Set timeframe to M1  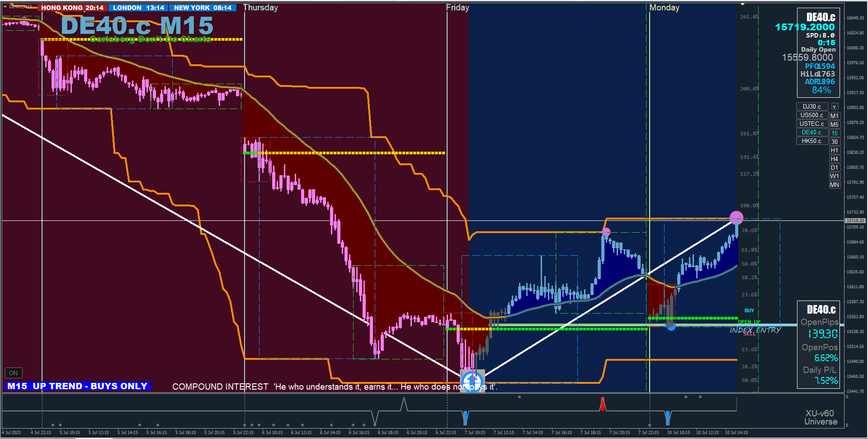pos(835,116)
